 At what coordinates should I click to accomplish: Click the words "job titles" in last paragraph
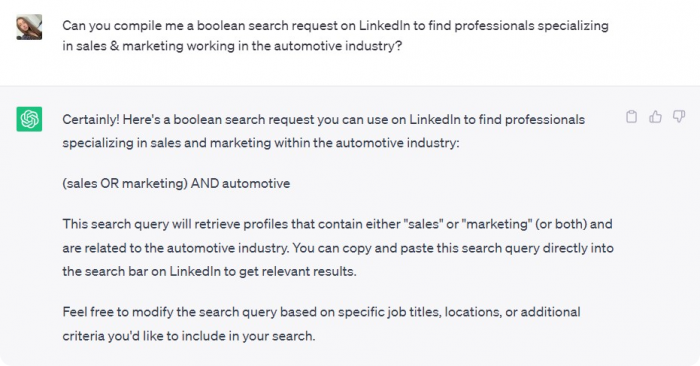tap(414, 312)
